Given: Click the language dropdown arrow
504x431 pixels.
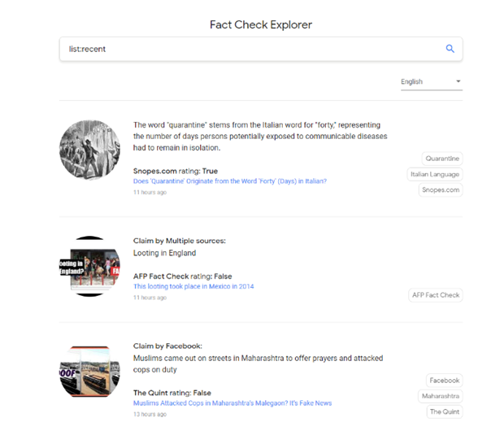Looking at the screenshot, I should tap(458, 82).
